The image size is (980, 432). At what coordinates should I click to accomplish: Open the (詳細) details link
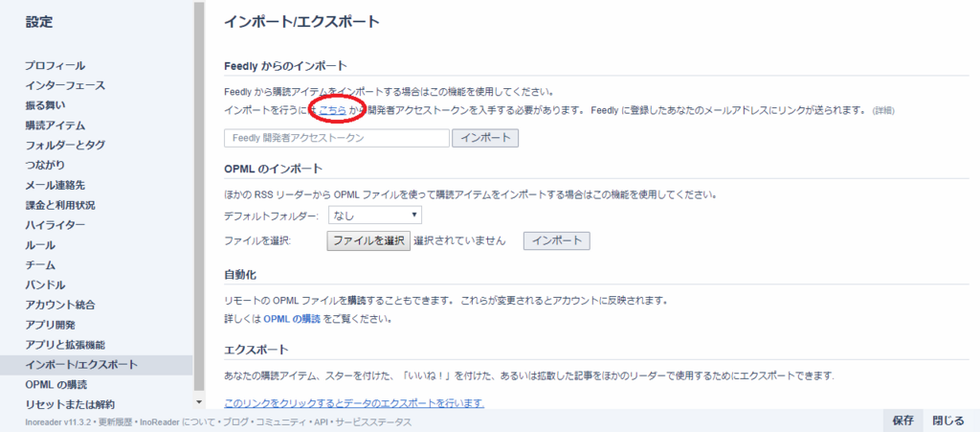point(883,110)
